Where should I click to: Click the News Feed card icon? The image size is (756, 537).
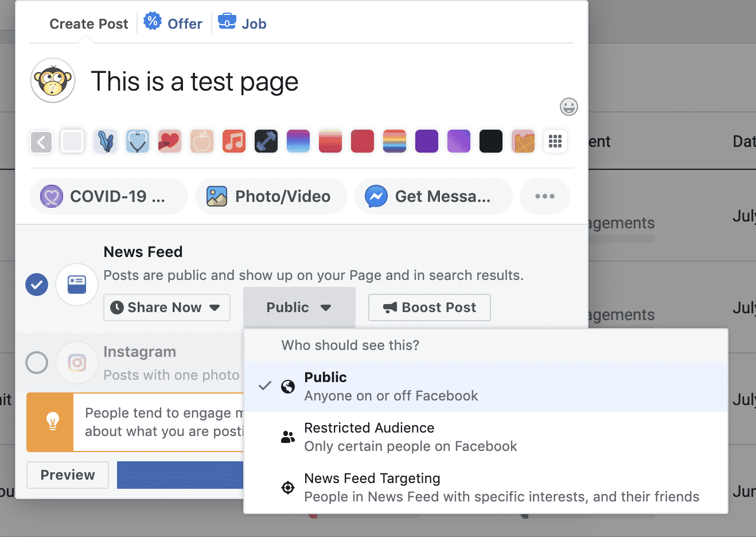point(77,285)
